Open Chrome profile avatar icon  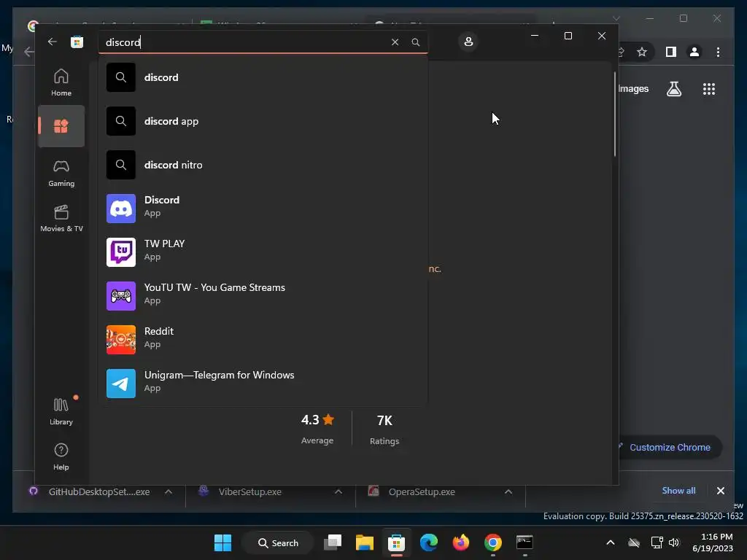(x=694, y=52)
